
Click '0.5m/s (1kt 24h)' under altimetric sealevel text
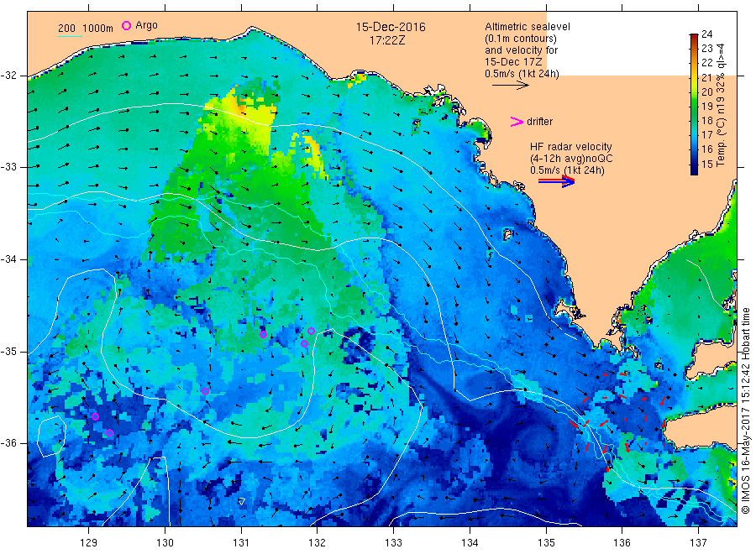tap(522, 74)
